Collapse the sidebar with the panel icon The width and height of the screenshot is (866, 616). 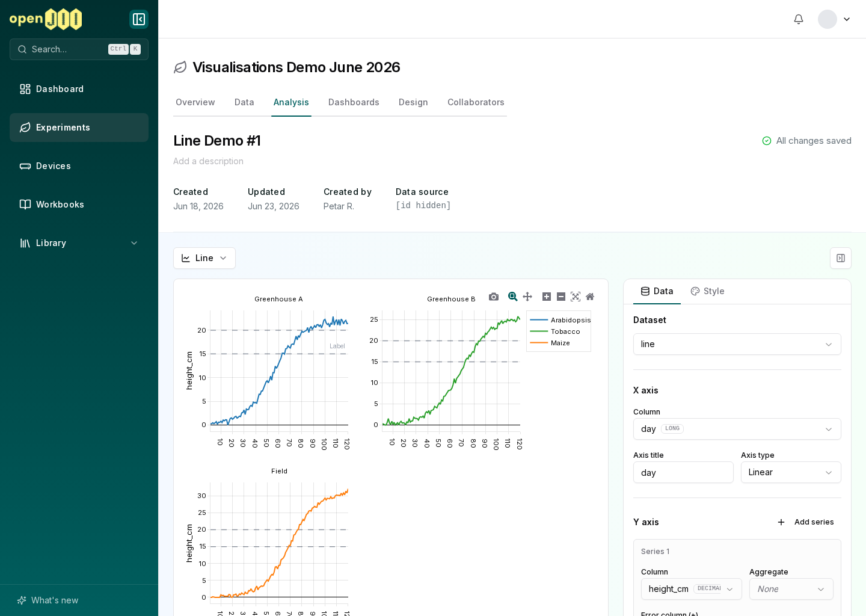pyautogui.click(x=139, y=19)
